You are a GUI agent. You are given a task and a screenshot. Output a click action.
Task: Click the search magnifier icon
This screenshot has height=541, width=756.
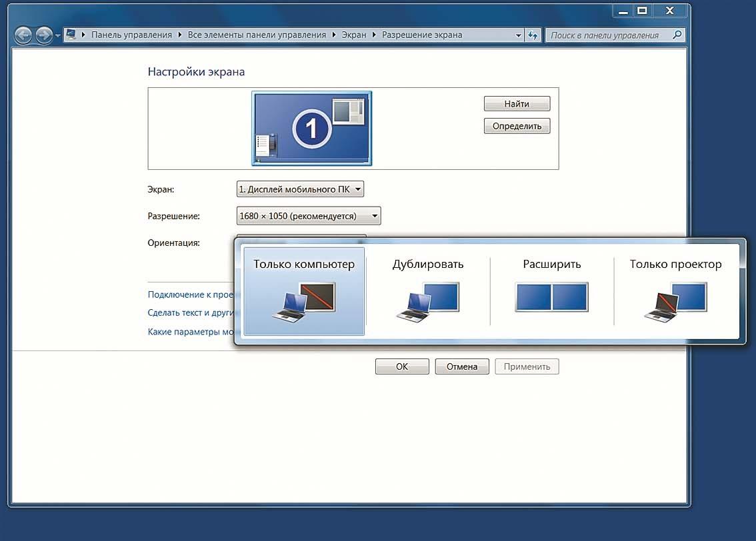point(677,35)
